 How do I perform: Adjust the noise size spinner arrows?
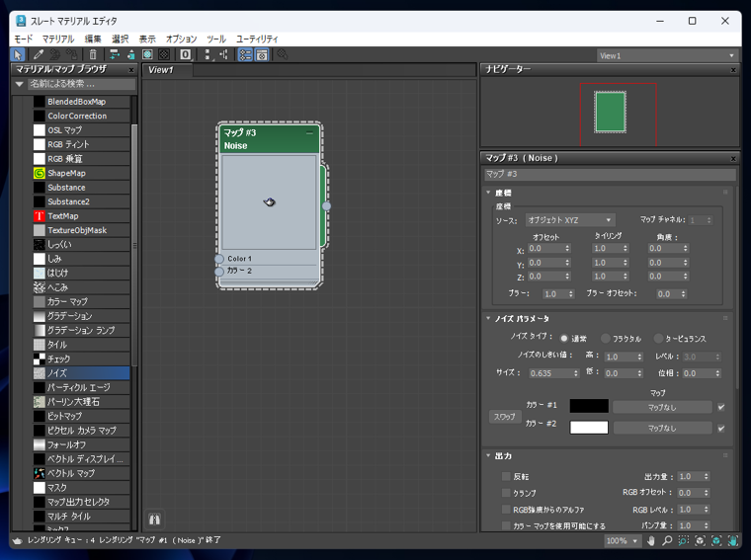[576, 373]
